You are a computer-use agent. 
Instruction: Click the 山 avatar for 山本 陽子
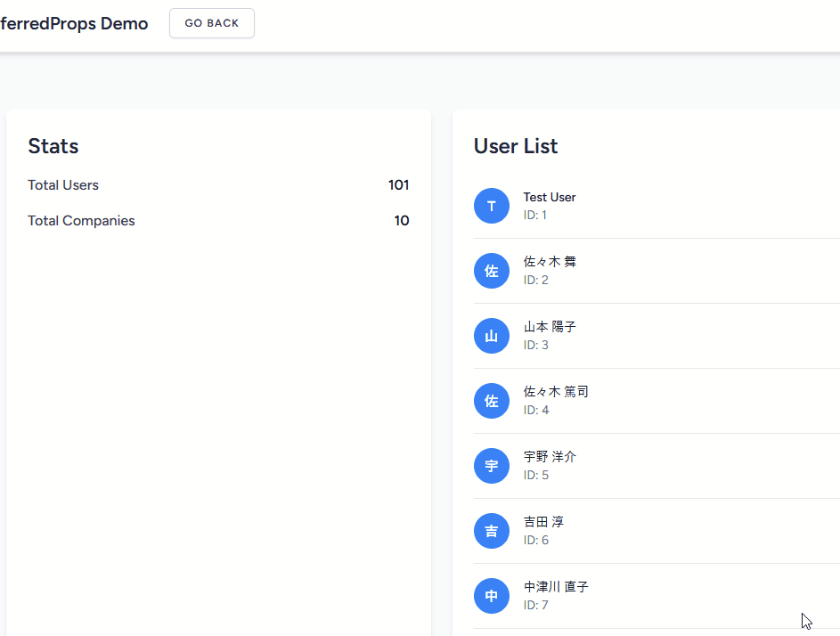pos(491,336)
